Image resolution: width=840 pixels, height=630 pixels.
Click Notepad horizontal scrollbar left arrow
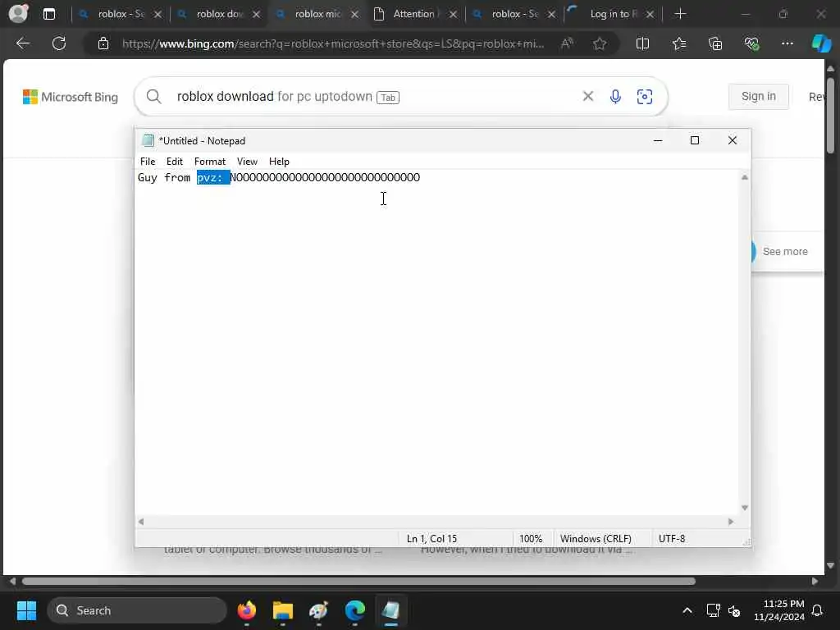141,521
